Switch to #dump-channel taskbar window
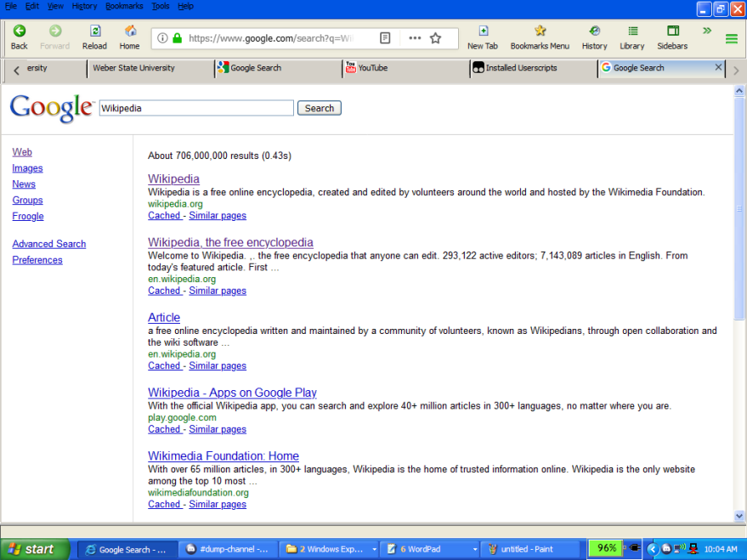 (227, 549)
